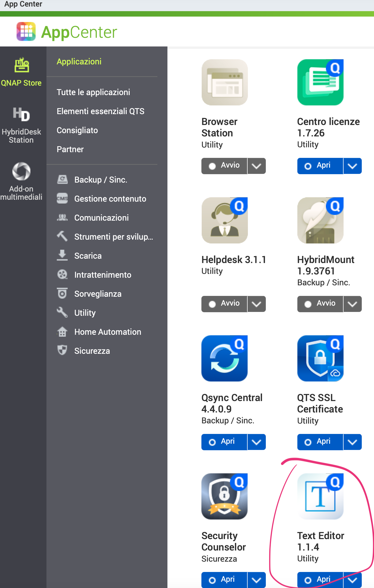Click the Browser Station app icon
374x588 pixels.
[225, 82]
